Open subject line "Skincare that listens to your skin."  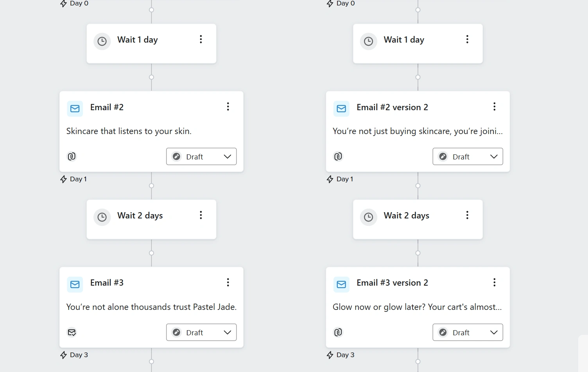129,131
